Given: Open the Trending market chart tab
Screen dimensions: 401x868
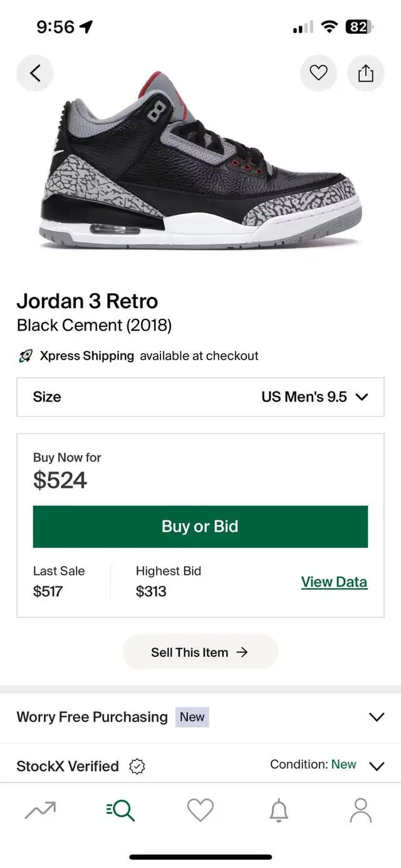Looking at the screenshot, I should click(40, 809).
